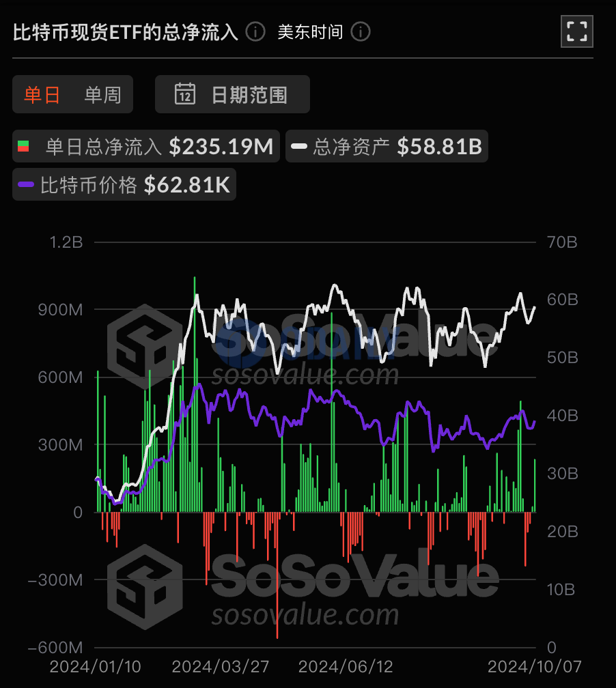The image size is (616, 688).
Task: Toggle 单日总净流入 series legend
Action: [145, 146]
